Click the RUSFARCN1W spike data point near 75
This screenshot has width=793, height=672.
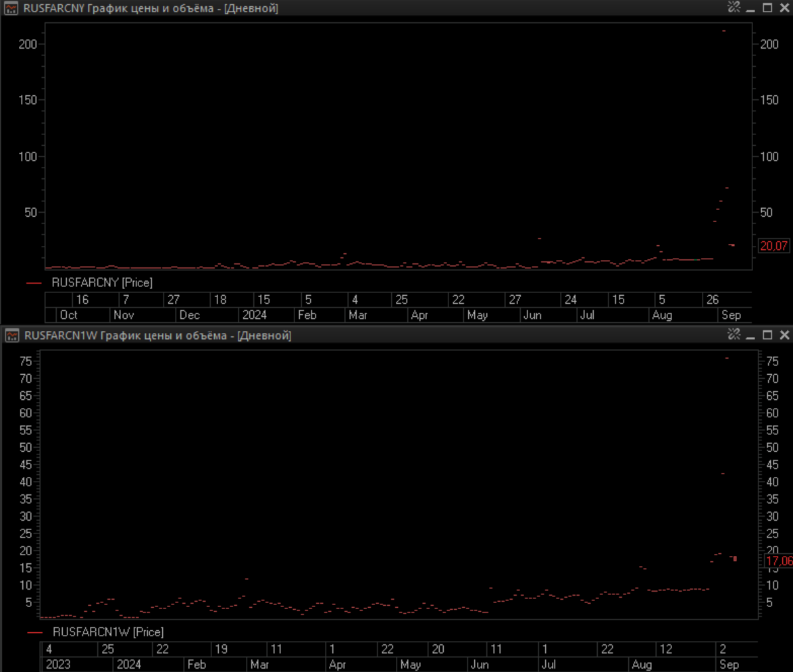(x=727, y=358)
